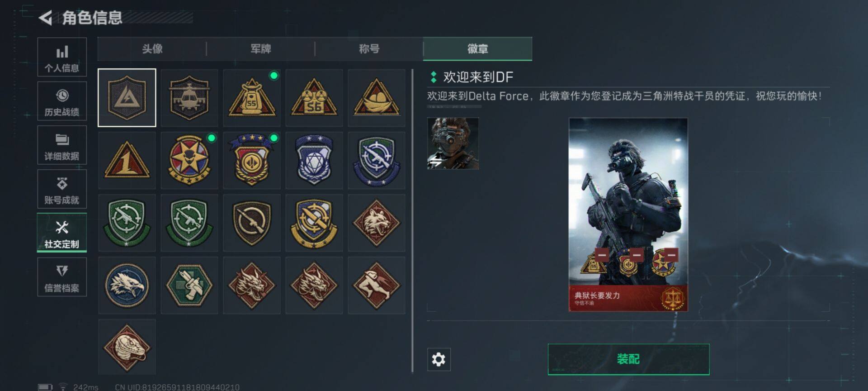Open the 账号成就 sidebar section
This screenshot has height=391, width=868.
point(62,189)
